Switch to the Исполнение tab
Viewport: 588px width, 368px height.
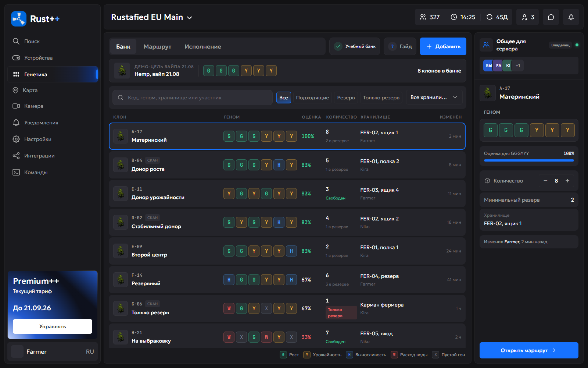pos(203,47)
